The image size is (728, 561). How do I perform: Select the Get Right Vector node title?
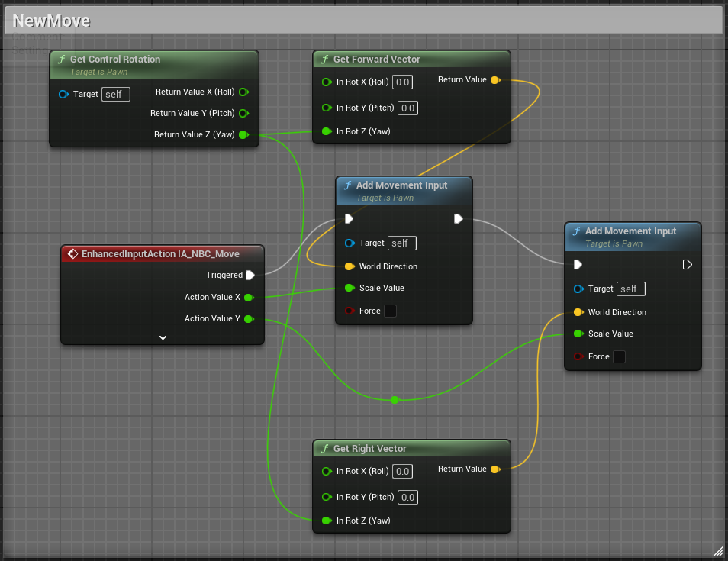tap(369, 449)
